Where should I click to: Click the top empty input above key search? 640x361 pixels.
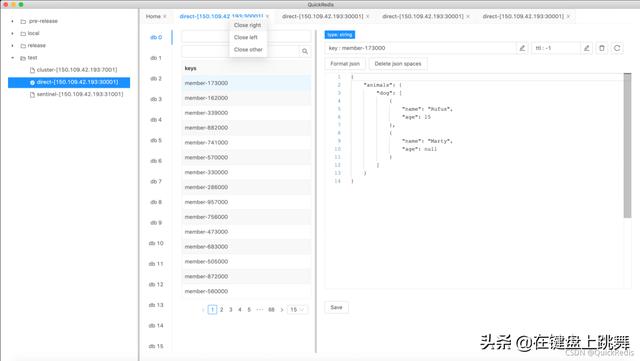246,37
